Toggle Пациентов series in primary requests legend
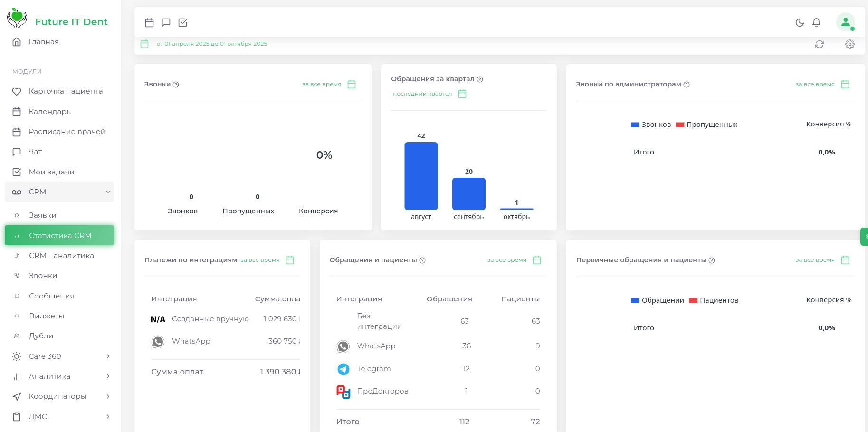The height and width of the screenshot is (432, 868). [713, 300]
